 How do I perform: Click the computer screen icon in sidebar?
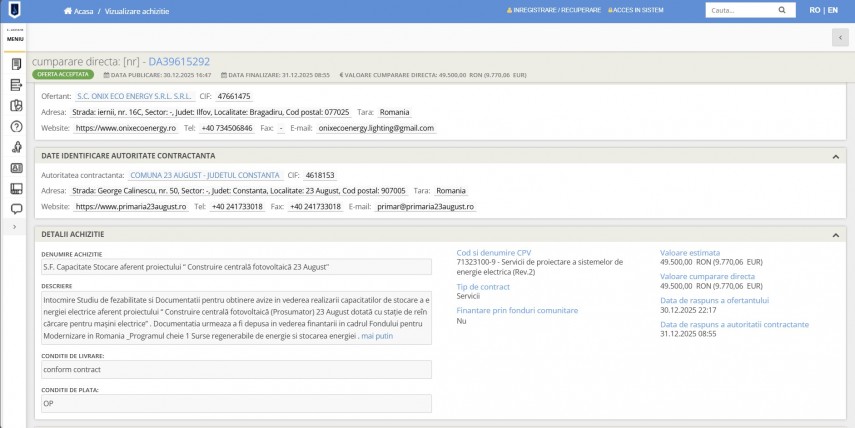[x=16, y=188]
